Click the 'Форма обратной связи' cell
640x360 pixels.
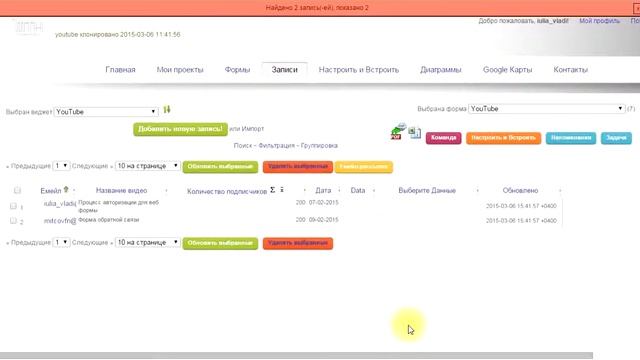tap(109, 220)
